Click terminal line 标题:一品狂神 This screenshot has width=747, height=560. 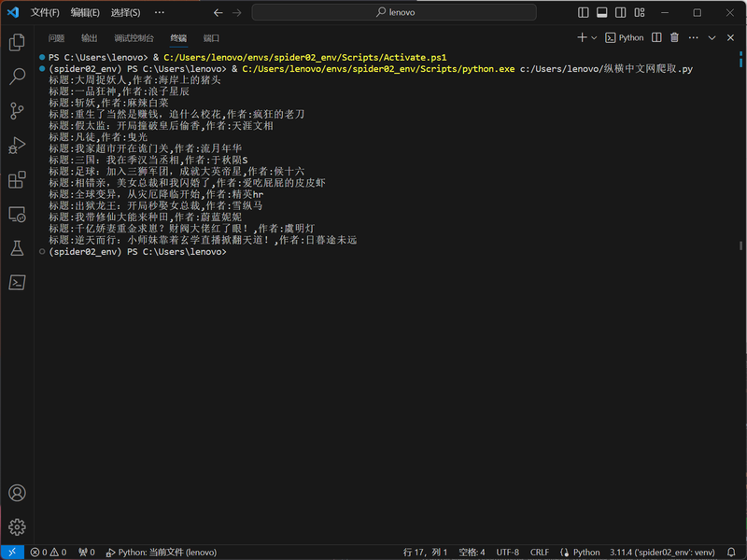pos(120,91)
